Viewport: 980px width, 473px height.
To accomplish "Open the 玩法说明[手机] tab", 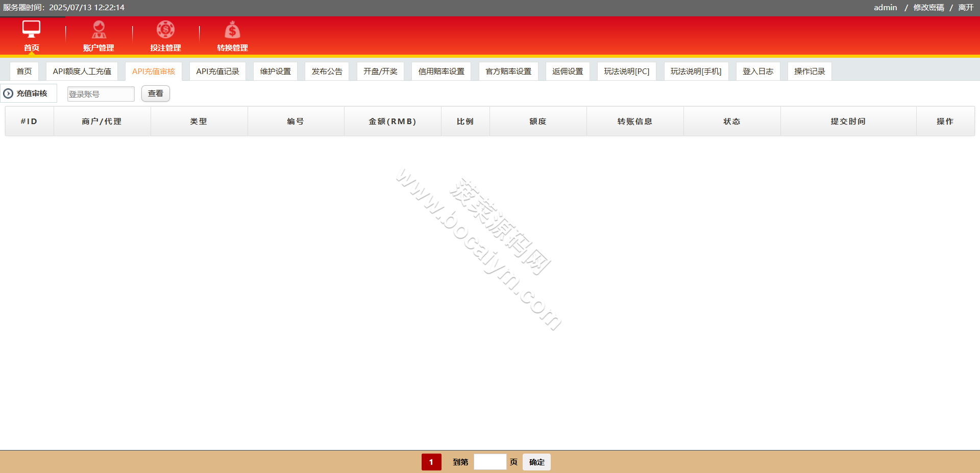I will 696,71.
